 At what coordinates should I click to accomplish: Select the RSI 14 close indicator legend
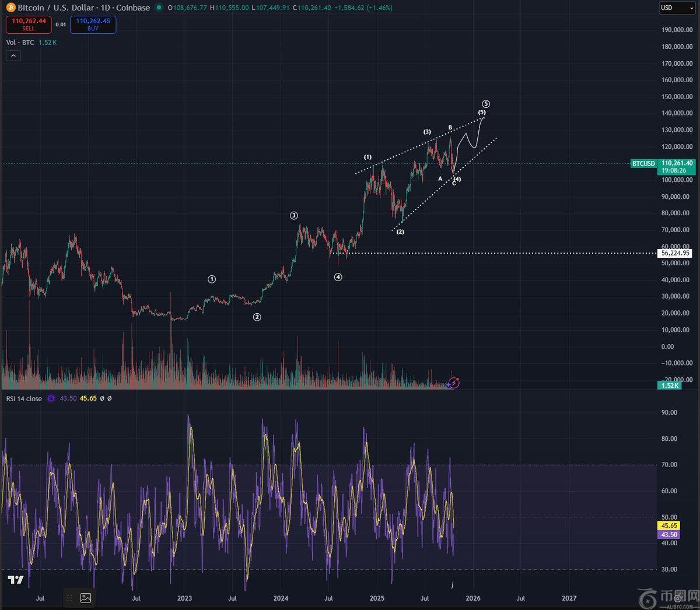[24, 398]
